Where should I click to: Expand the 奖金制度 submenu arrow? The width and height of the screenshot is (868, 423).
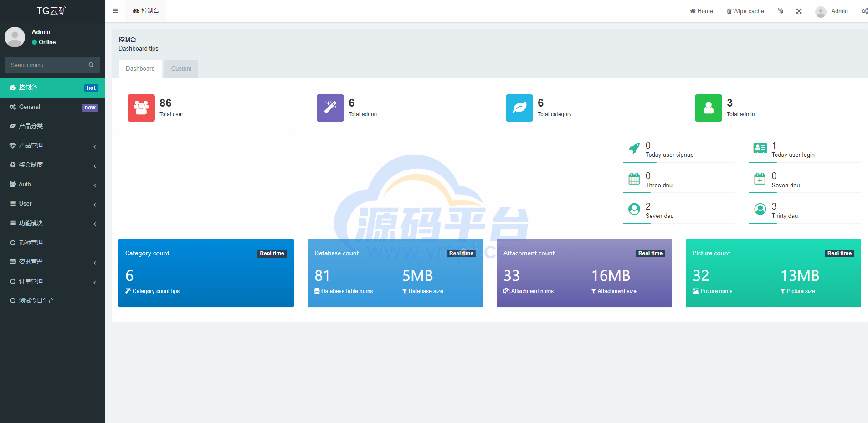[x=95, y=166]
